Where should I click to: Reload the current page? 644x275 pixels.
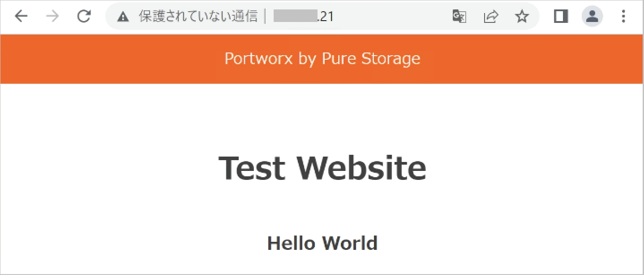pyautogui.click(x=84, y=17)
